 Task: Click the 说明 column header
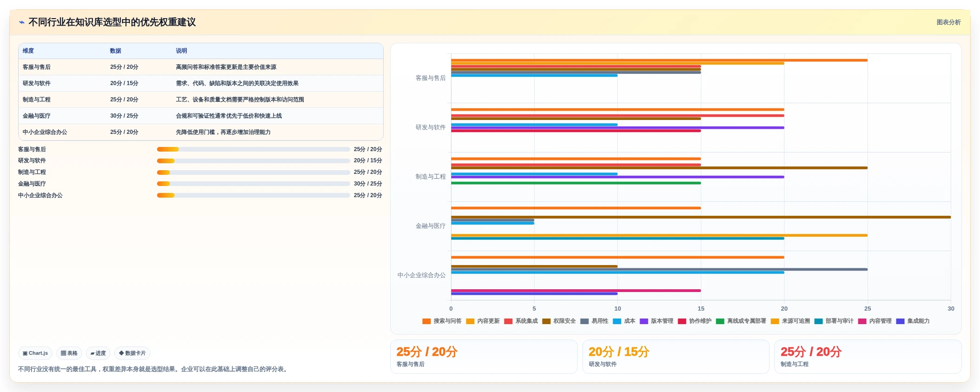(x=182, y=51)
